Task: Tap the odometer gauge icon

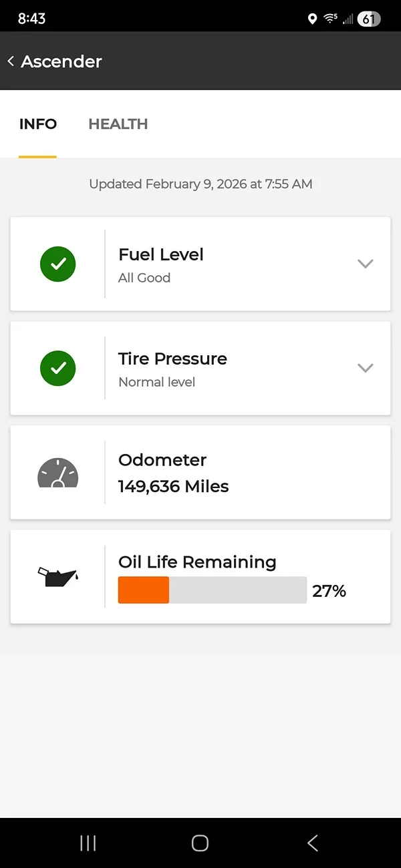Action: 57,473
